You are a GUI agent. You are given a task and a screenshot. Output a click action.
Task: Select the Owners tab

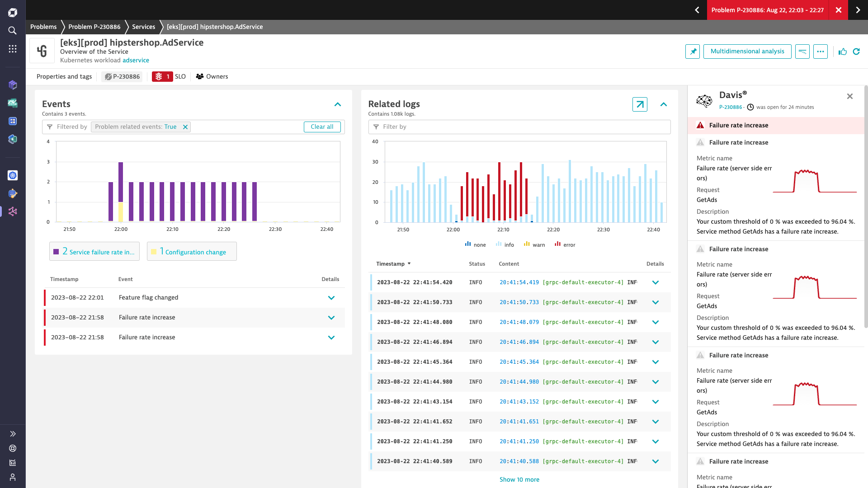[212, 76]
